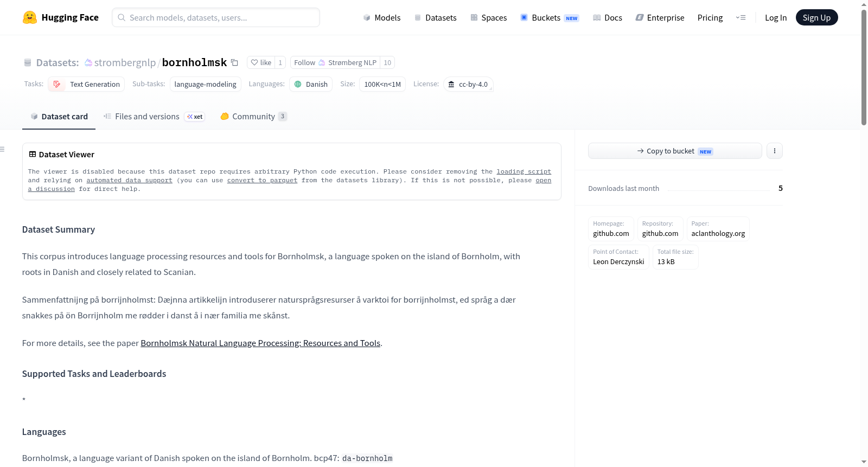Open the Models page
The image size is (868, 467).
[x=382, y=17]
